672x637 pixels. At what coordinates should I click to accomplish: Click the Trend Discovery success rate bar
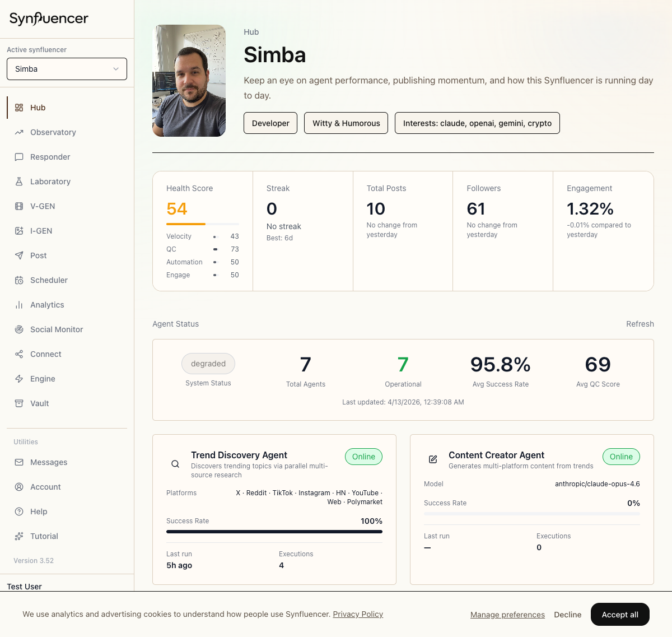274,531
